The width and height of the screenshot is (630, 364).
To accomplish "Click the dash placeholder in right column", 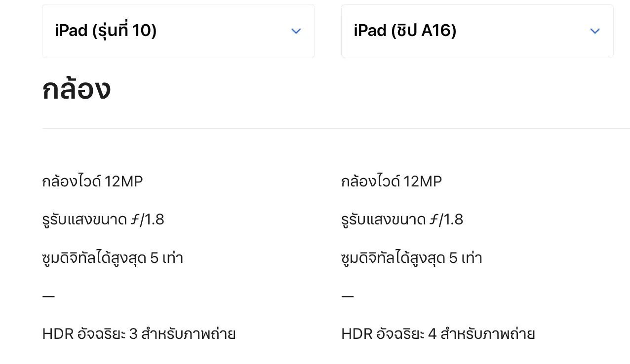I will click(x=348, y=296).
